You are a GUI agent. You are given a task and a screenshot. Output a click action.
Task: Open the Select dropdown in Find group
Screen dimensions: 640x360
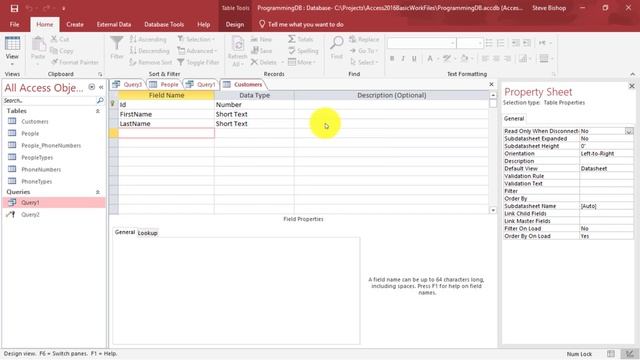coord(364,62)
